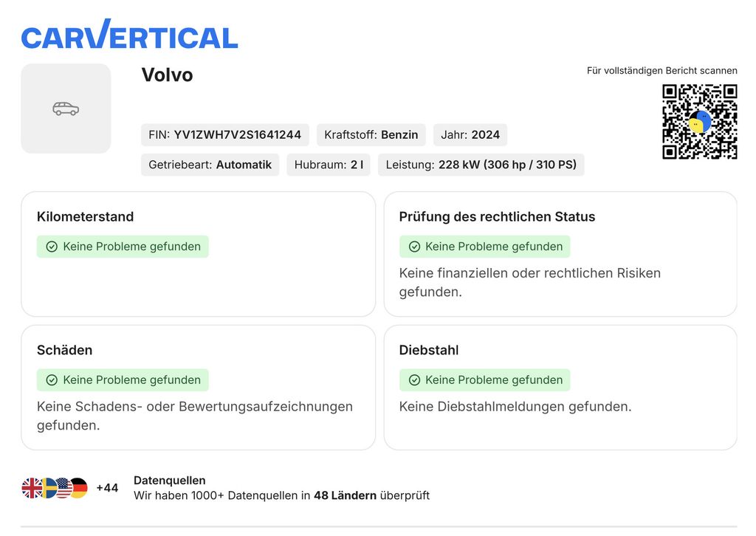
Task: Click 'Für vollständigen Bericht scannen' text
Action: coord(662,70)
